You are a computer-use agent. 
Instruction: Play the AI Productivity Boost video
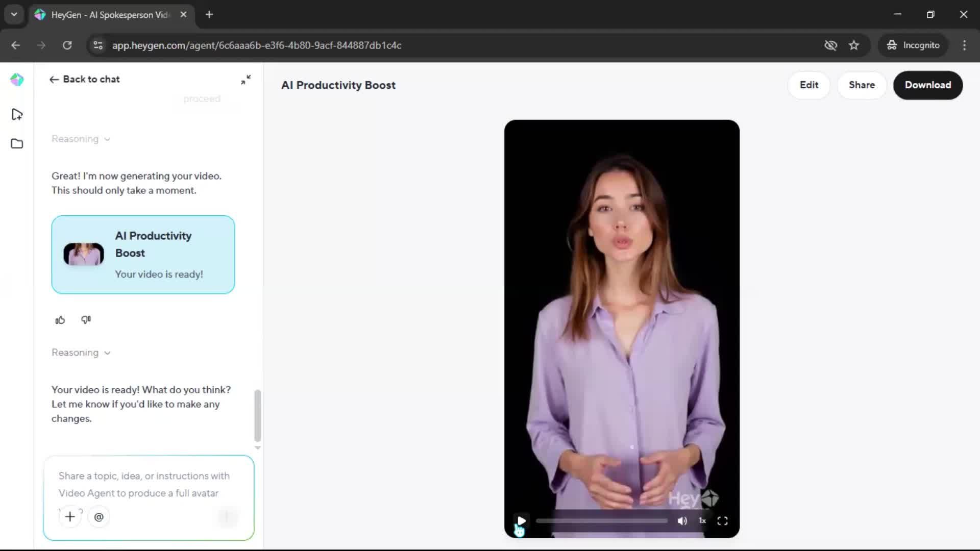[x=521, y=521]
